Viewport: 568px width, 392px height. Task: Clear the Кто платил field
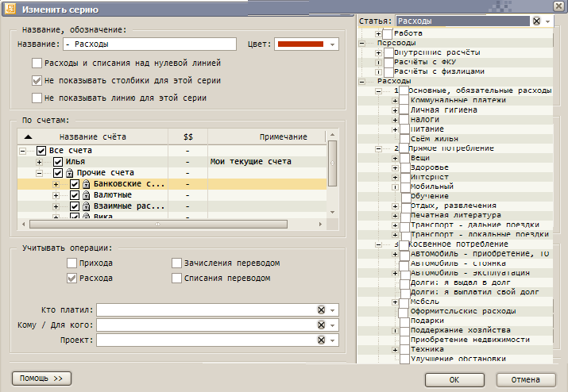[321, 310]
